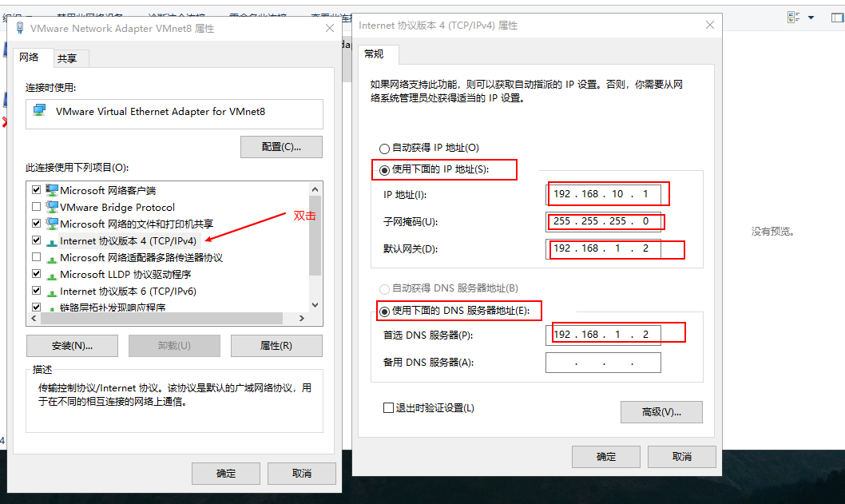Click preview pane icon at top right

point(838,18)
